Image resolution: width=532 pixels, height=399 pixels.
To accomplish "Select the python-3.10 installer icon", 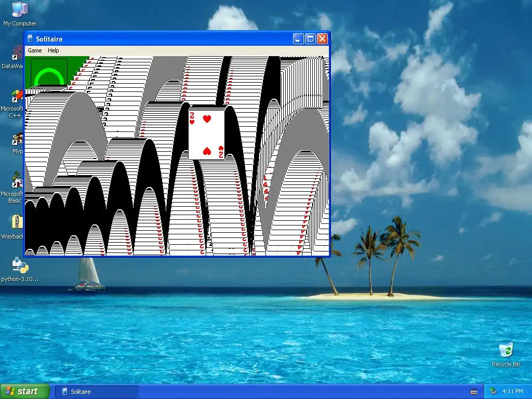I will (20, 270).
